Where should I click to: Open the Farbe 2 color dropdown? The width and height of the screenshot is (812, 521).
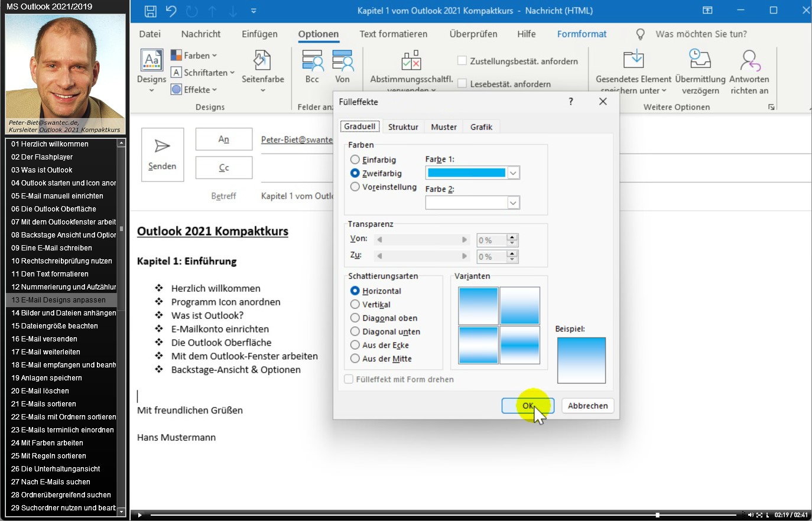pyautogui.click(x=513, y=203)
